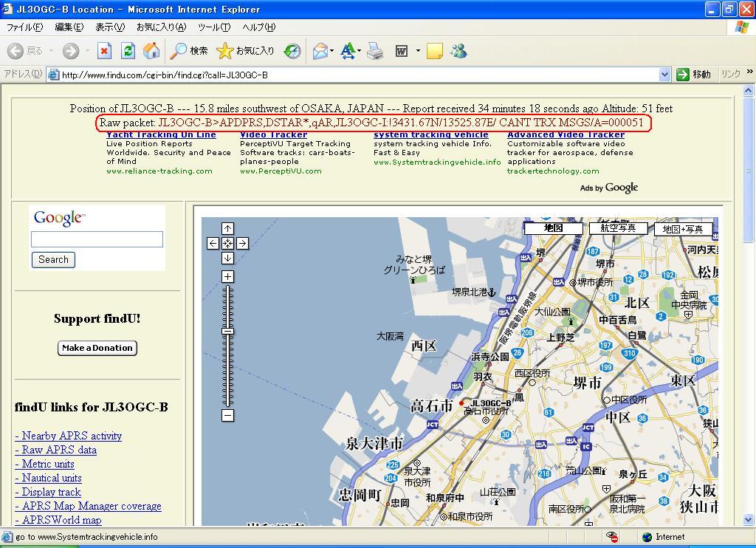756x548 pixels.
Task: Open Yacht Tracking On Line ad
Action: tap(161, 135)
